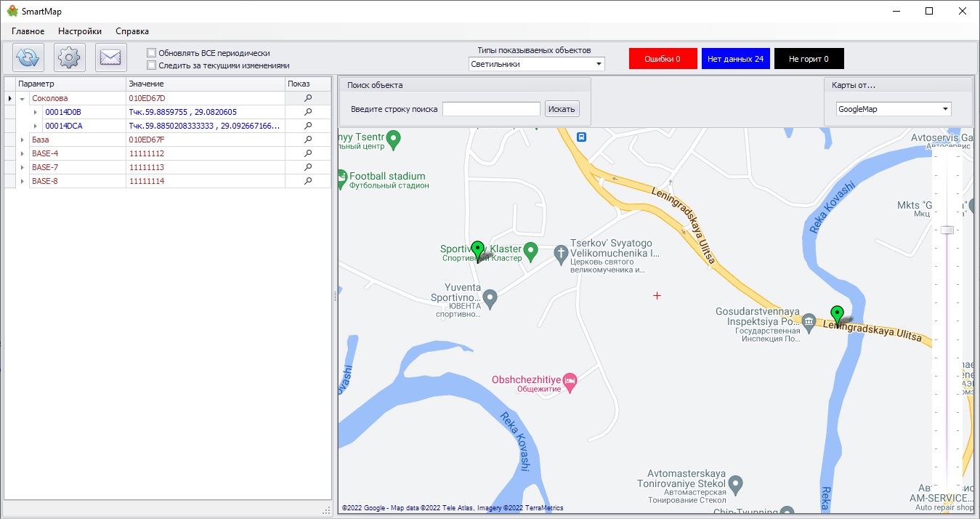Image resolution: width=980 pixels, height=519 pixels.
Task: Click the Avtomasterskaya Tonirovaniye Stekol pin
Action: coord(735,483)
